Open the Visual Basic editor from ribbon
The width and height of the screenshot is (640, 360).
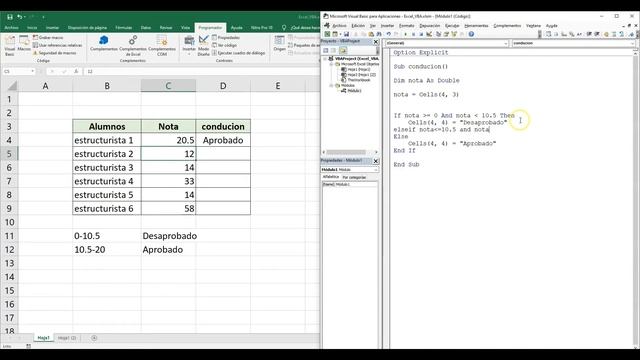[9, 45]
